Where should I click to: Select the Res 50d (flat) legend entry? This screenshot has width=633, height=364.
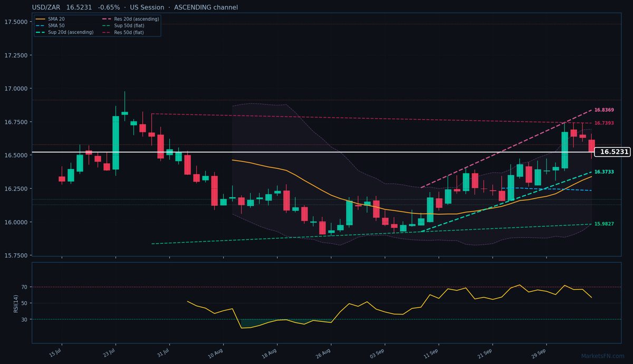tap(122, 32)
